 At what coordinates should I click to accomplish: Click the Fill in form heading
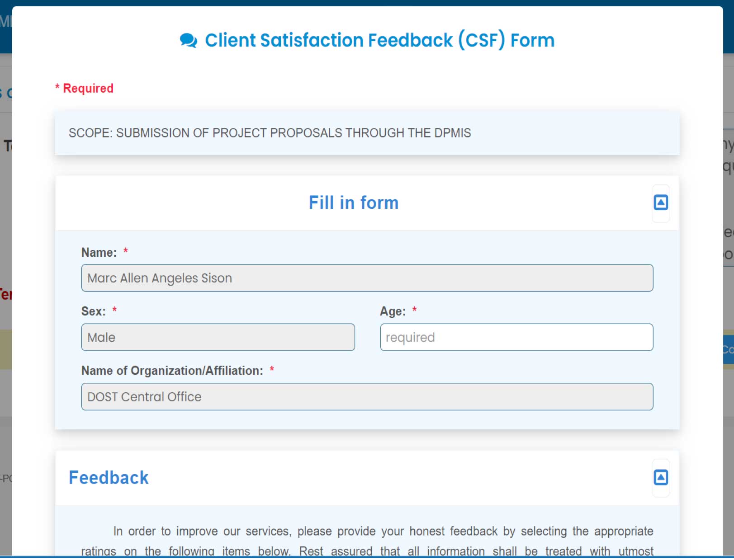(x=353, y=203)
